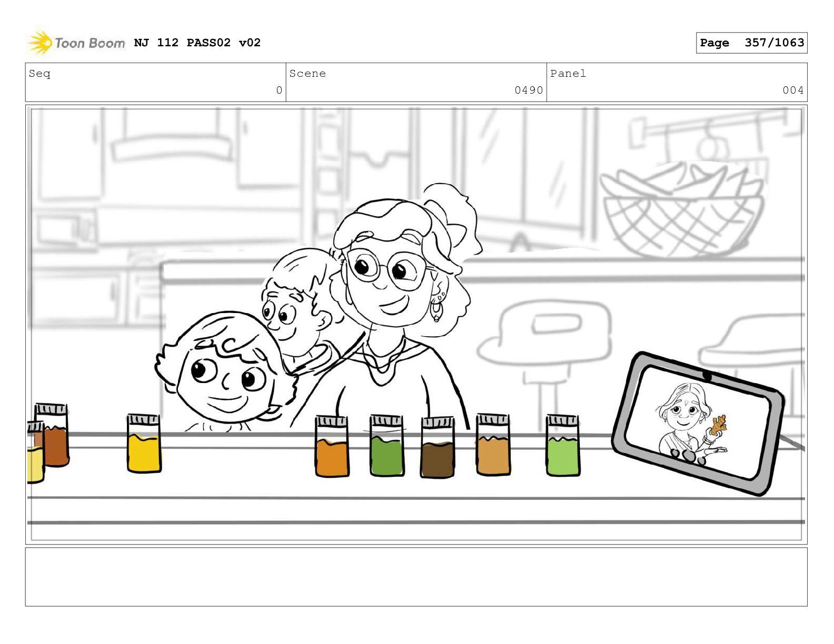834x644 pixels.
Task: Select the 'NJ 112 PASS02 v02' title text
Action: 197,43
